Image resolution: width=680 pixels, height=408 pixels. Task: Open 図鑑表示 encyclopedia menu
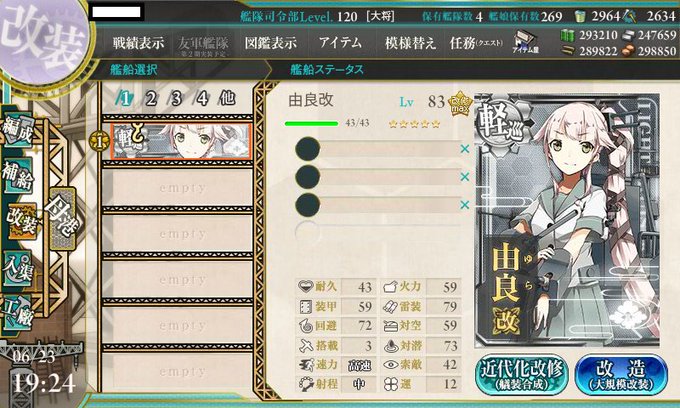(x=271, y=43)
